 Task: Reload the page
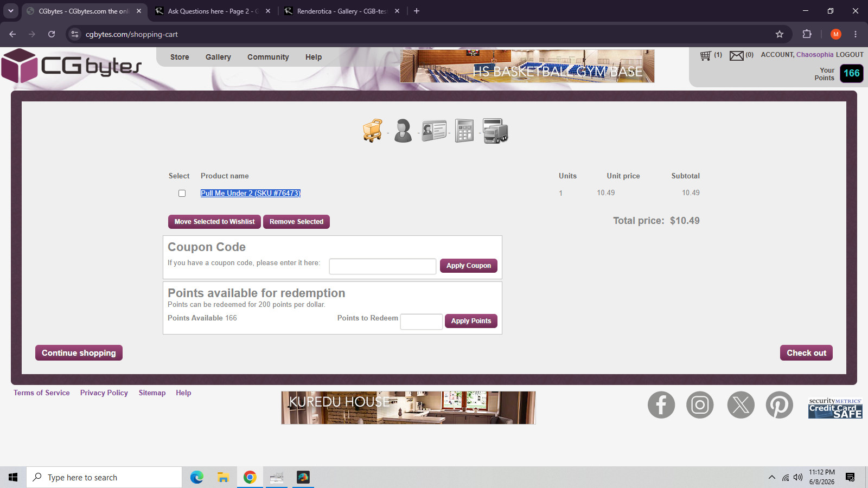click(52, 34)
